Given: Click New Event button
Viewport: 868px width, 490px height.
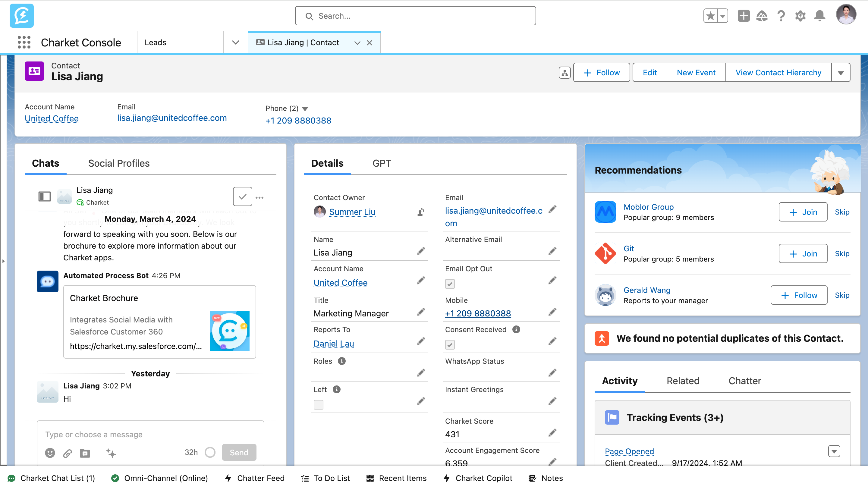Looking at the screenshot, I should (696, 72).
